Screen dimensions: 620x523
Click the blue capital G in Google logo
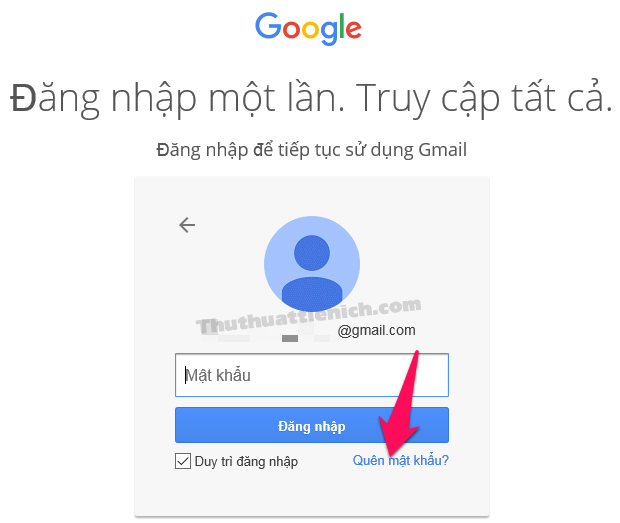[x=268, y=26]
